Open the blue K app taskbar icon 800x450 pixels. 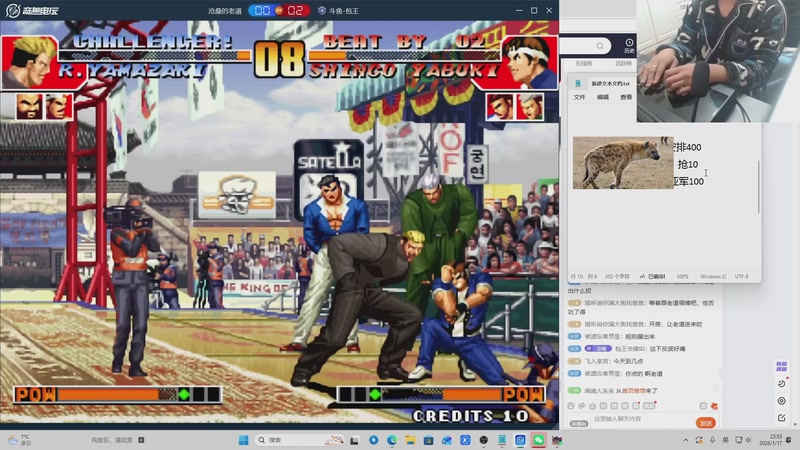465,440
